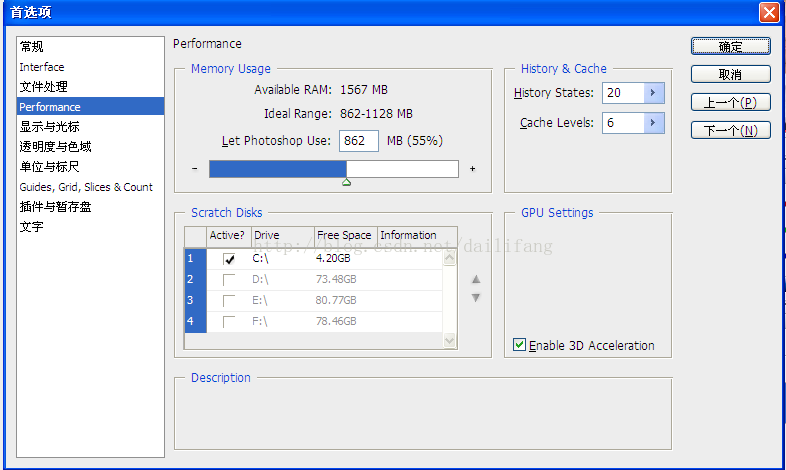Click the Drive column header
Image resolution: width=786 pixels, height=470 pixels.
coord(283,236)
